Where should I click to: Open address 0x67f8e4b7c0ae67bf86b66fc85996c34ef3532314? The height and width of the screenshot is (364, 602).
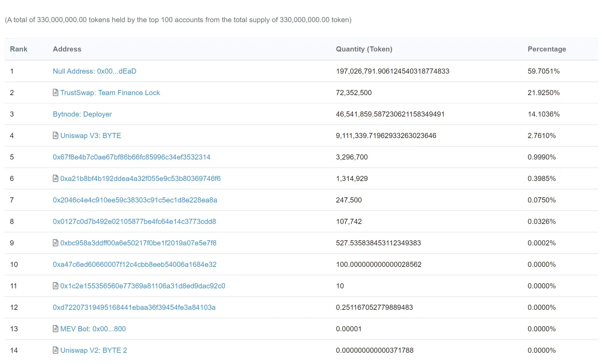pos(132,157)
